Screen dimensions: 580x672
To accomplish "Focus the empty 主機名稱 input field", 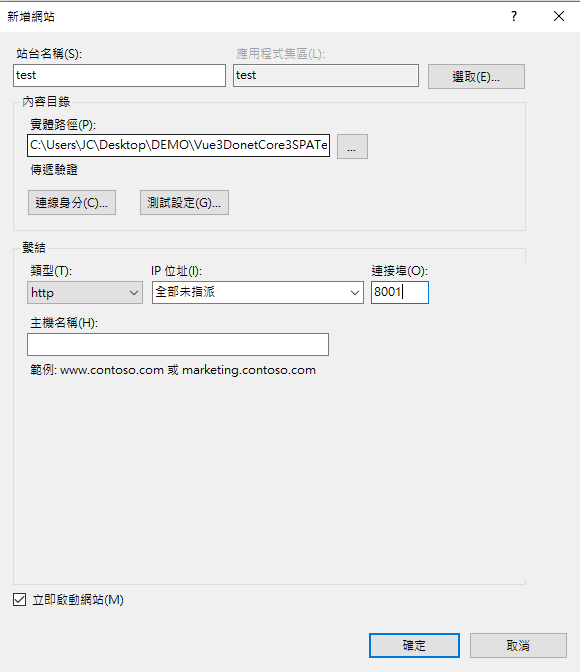I will (178, 345).
